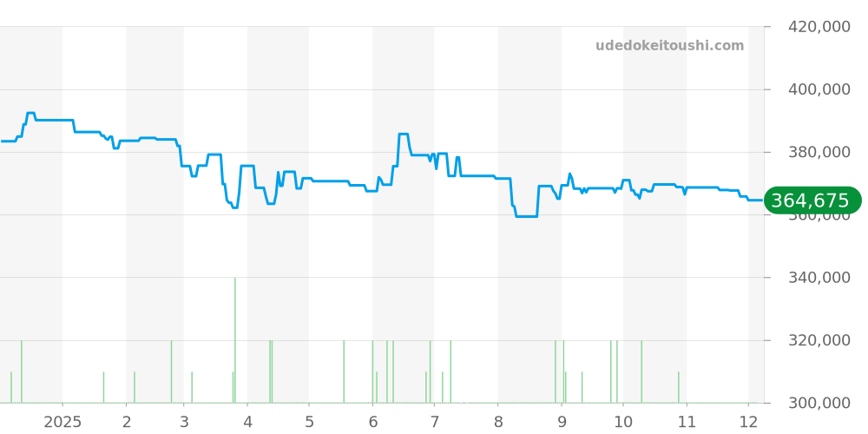
Task: Click the 300,000 price axis label
Action: pyautogui.click(x=819, y=404)
